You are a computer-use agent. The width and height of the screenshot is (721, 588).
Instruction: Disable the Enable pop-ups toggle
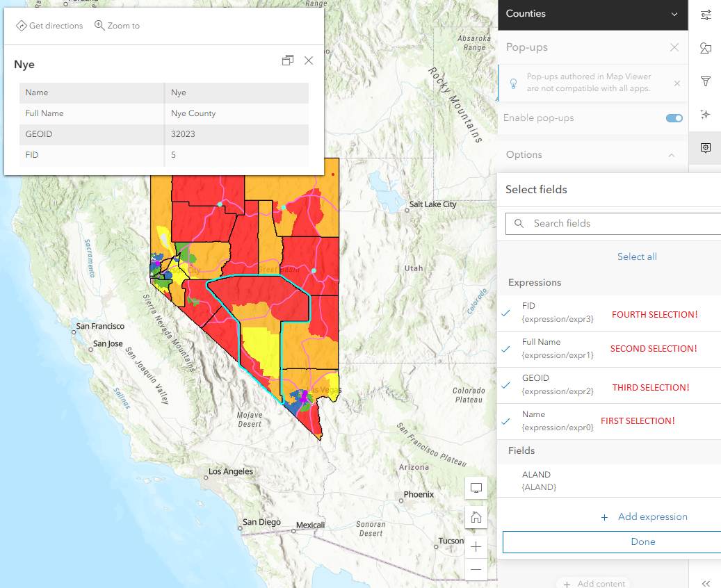click(x=674, y=118)
